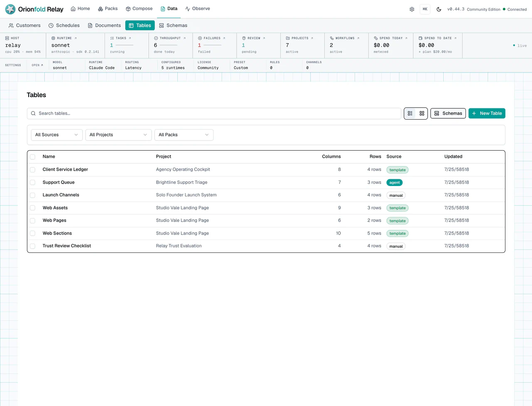The image size is (532, 406).
Task: Open Projects panel arrow icon
Action: tap(312, 38)
